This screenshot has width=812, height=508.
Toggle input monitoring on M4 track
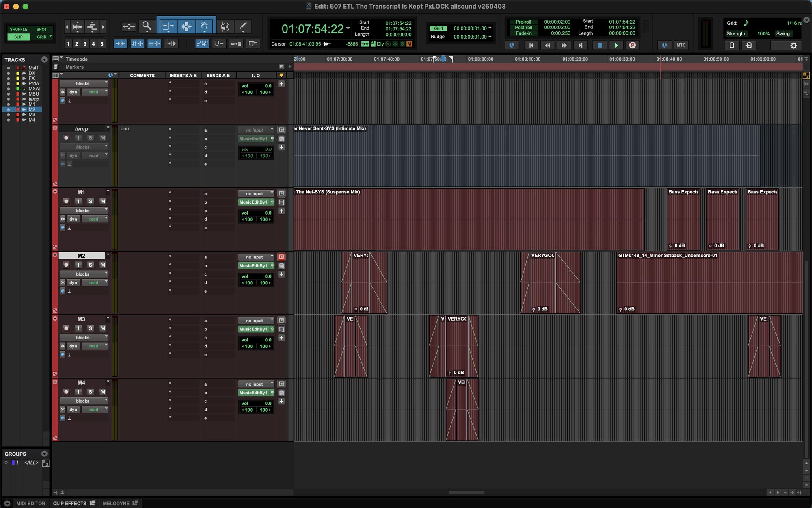coord(78,392)
